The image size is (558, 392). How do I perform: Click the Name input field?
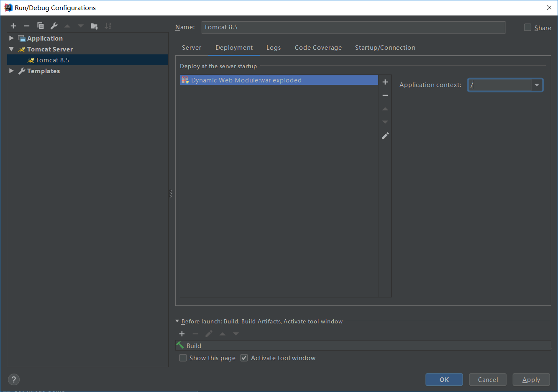353,27
